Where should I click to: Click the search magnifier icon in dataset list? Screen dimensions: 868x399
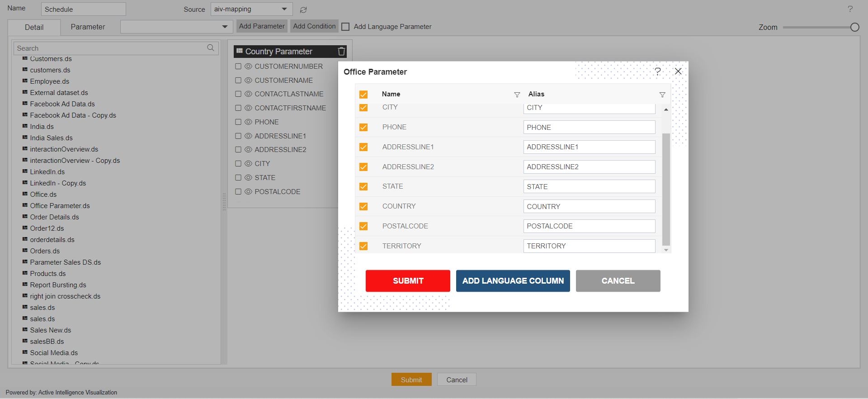[x=211, y=48]
